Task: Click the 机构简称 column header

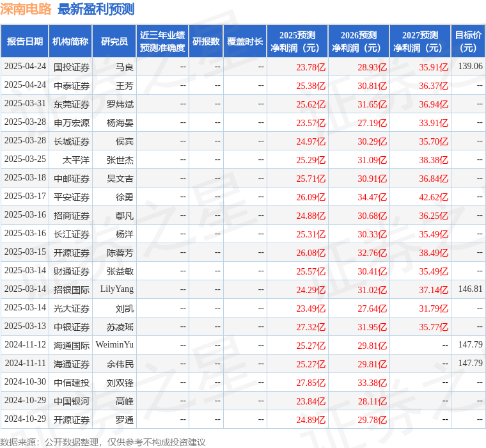Action: (x=70, y=42)
